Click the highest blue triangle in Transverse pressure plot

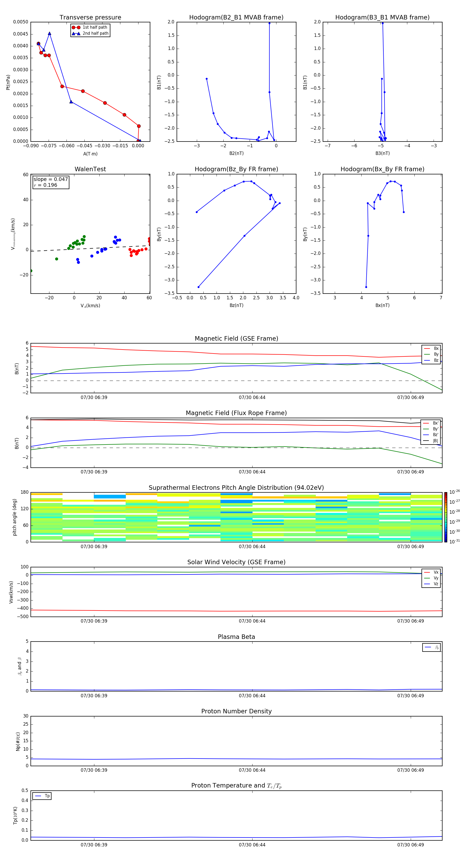(49, 33)
